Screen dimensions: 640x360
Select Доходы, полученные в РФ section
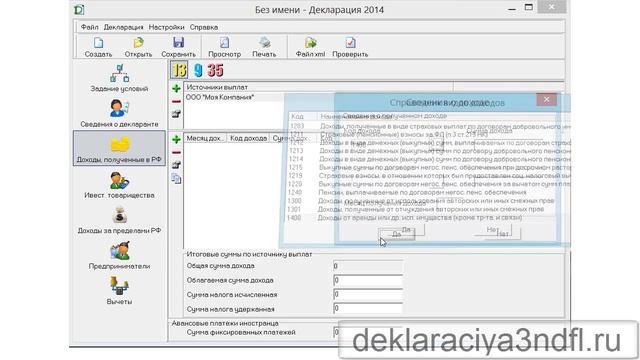pyautogui.click(x=119, y=148)
